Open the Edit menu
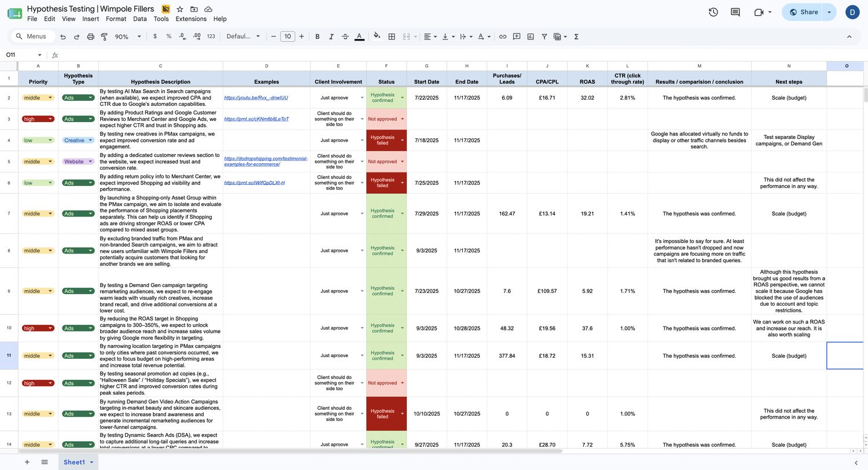The height and width of the screenshot is (470, 868). tap(50, 19)
